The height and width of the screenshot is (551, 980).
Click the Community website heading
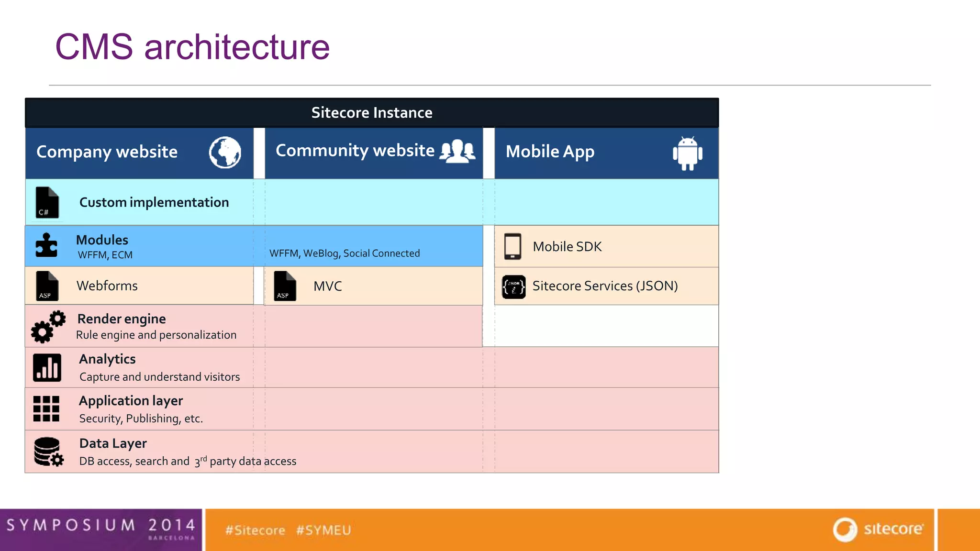tap(355, 151)
